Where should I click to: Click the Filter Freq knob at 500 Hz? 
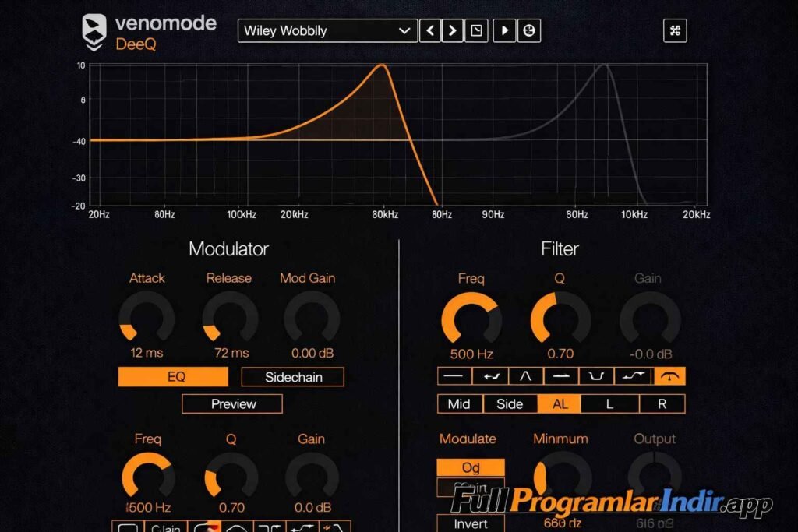pos(471,321)
